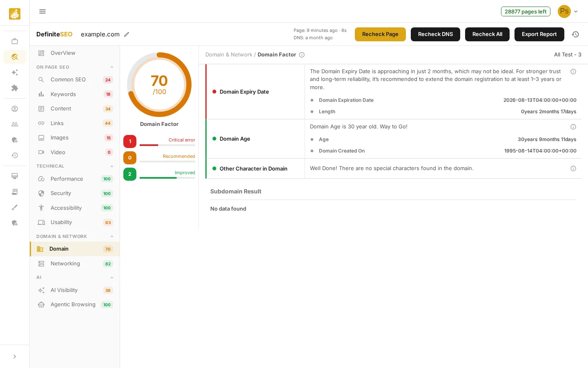588x368 pixels.
Task: Edit the example.com domain with pencil icon
Action: 127,34
